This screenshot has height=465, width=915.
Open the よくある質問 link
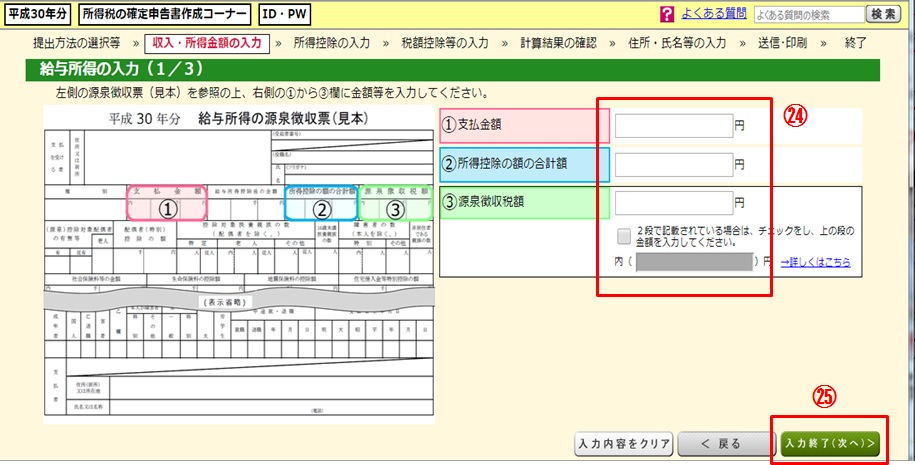click(714, 14)
